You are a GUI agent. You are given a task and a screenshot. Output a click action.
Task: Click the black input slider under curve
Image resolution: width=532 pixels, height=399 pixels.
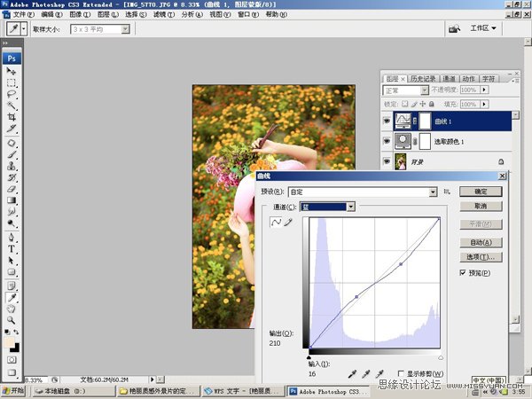(x=309, y=357)
